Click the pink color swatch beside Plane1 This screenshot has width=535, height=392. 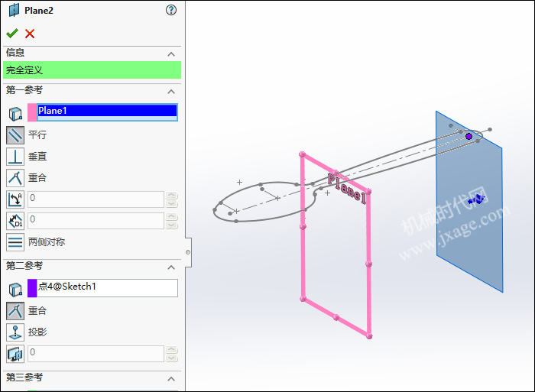[x=32, y=112]
